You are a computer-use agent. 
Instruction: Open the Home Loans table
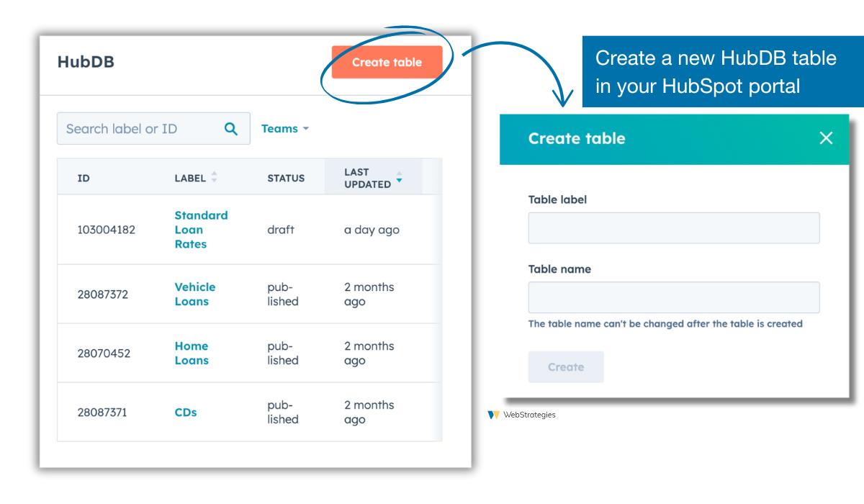tap(192, 353)
